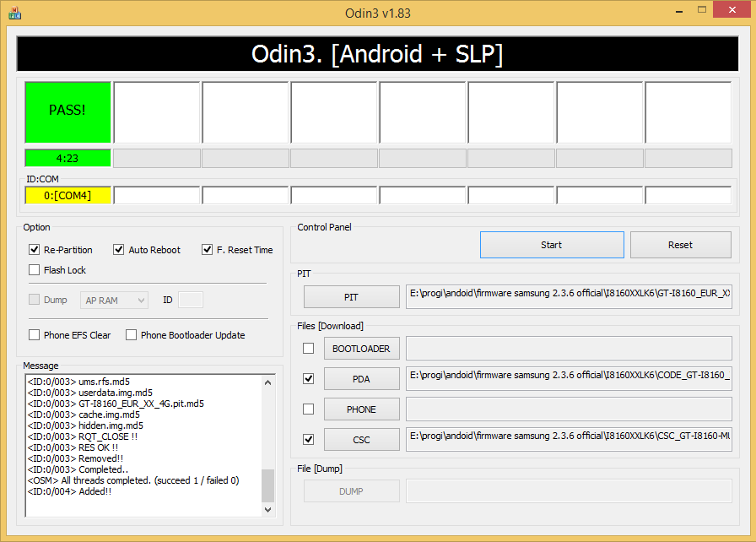
Task: Check Phone EFS Clear option
Action: point(35,335)
